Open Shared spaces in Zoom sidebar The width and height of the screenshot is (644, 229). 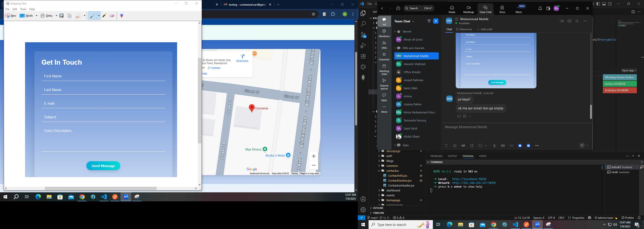(384, 84)
